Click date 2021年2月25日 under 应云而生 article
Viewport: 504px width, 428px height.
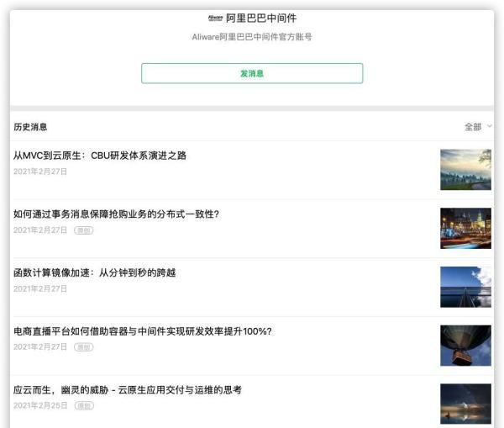point(40,405)
